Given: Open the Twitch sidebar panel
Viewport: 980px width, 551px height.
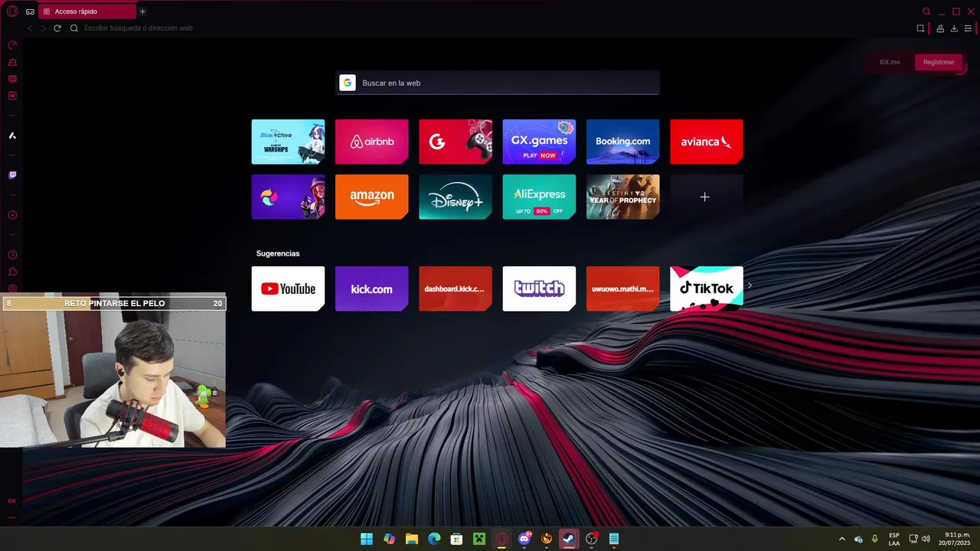Looking at the screenshot, I should tap(12, 175).
